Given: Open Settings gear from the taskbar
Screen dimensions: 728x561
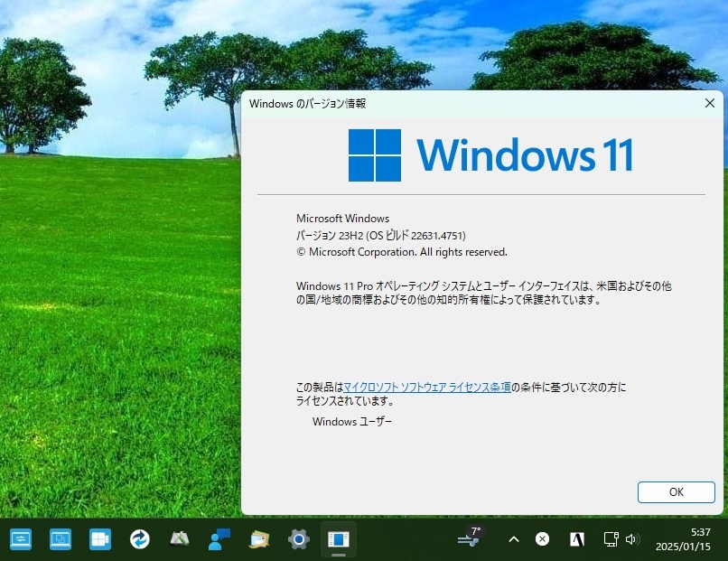Looking at the screenshot, I should tap(299, 539).
